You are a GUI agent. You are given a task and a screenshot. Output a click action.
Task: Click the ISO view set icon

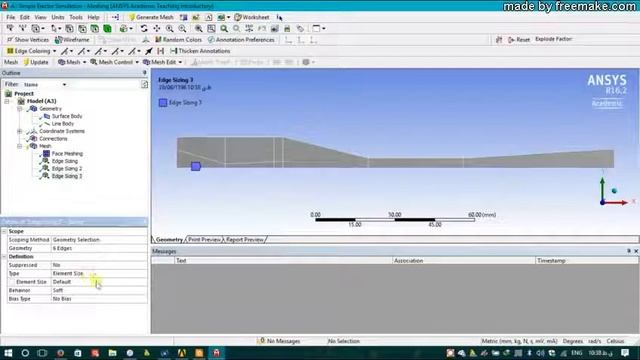(x=249, y=29)
